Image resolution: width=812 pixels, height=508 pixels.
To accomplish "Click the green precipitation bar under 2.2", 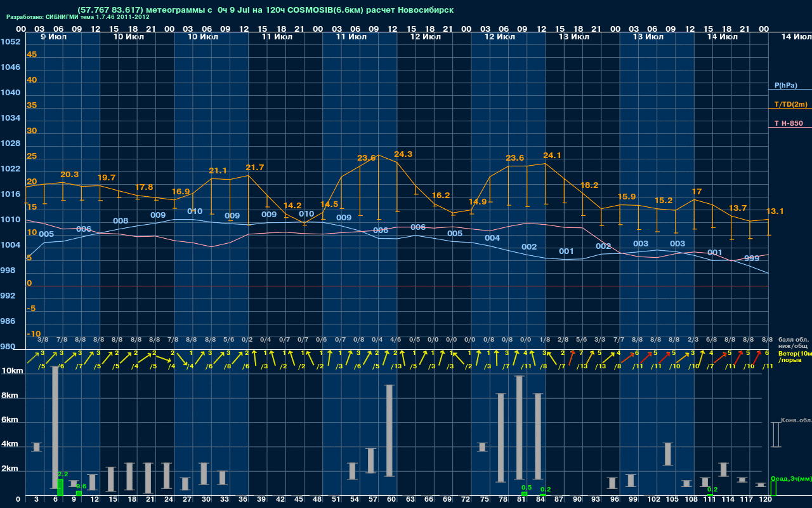I will click(61, 487).
